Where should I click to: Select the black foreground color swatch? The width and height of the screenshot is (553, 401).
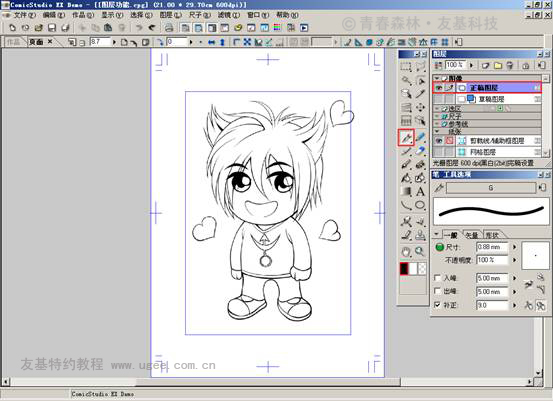tap(404, 268)
